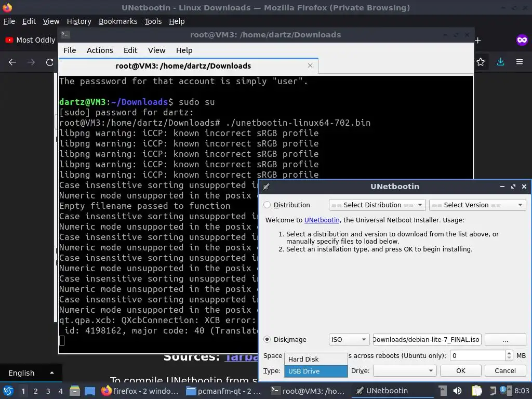Image resolution: width=532 pixels, height=399 pixels.
Task: Choose Hard Disk in Type list
Action: [x=316, y=359]
